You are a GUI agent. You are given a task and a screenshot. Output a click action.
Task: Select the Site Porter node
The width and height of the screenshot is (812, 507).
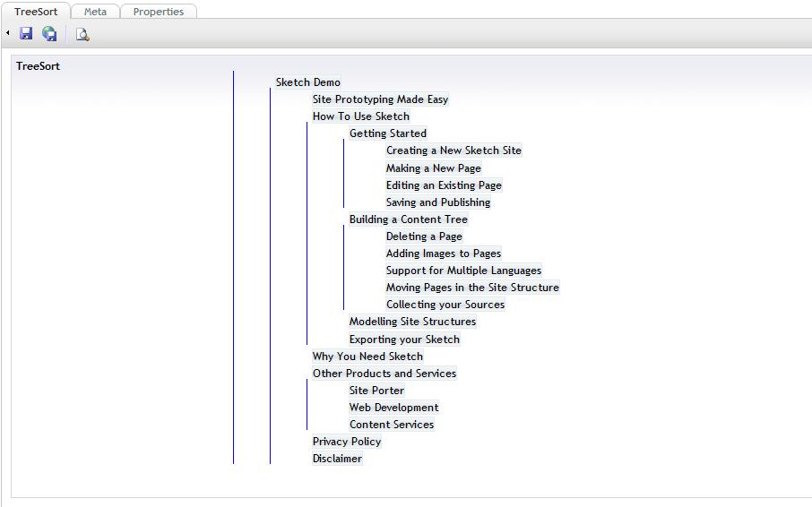click(376, 391)
